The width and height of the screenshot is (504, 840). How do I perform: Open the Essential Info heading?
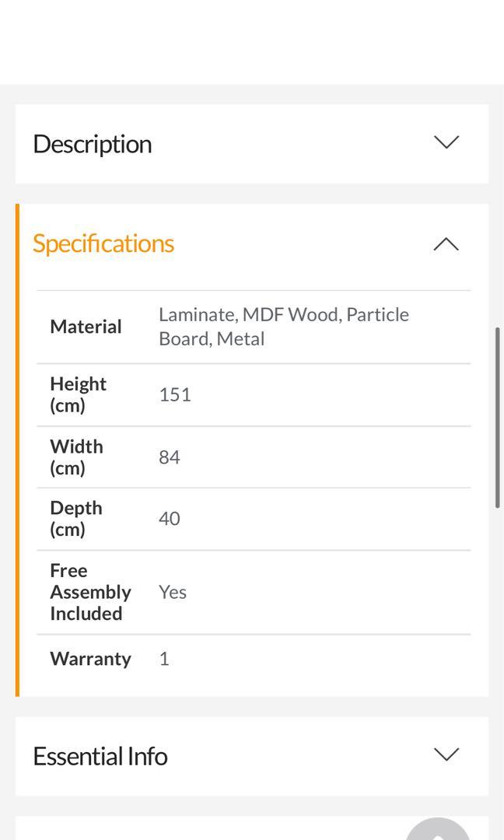100,756
